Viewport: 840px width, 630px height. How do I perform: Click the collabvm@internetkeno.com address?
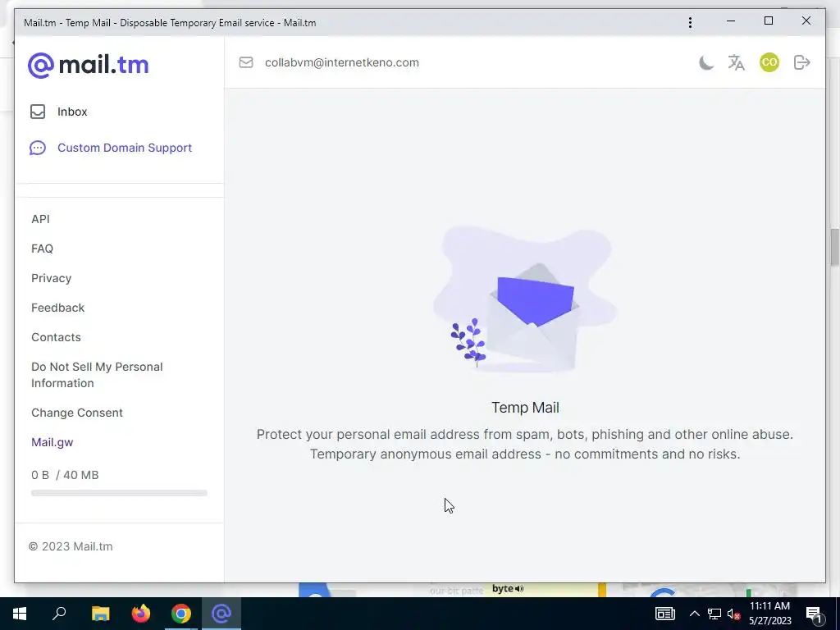click(x=342, y=62)
